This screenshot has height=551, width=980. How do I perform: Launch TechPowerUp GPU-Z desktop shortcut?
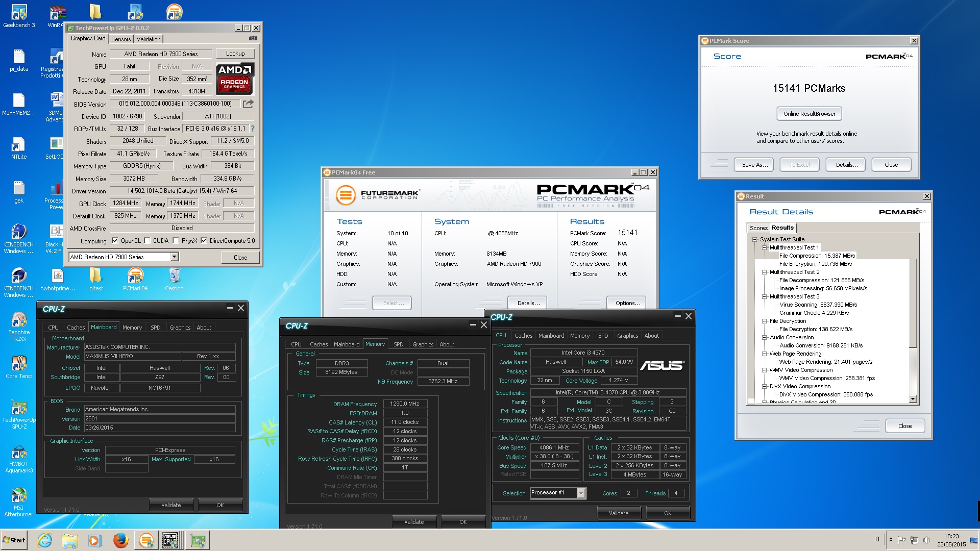(19, 414)
